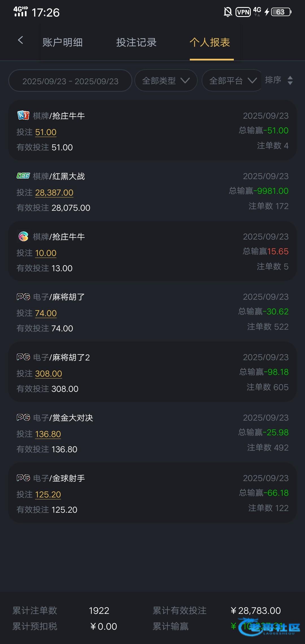Open the date range picker 2025/09/23

pos(70,81)
